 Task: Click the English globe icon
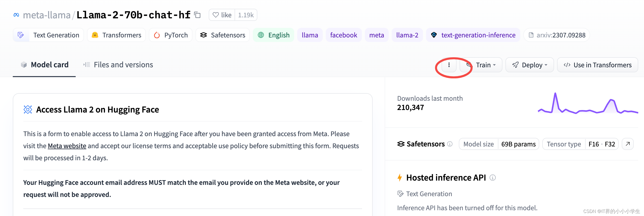[x=261, y=35]
